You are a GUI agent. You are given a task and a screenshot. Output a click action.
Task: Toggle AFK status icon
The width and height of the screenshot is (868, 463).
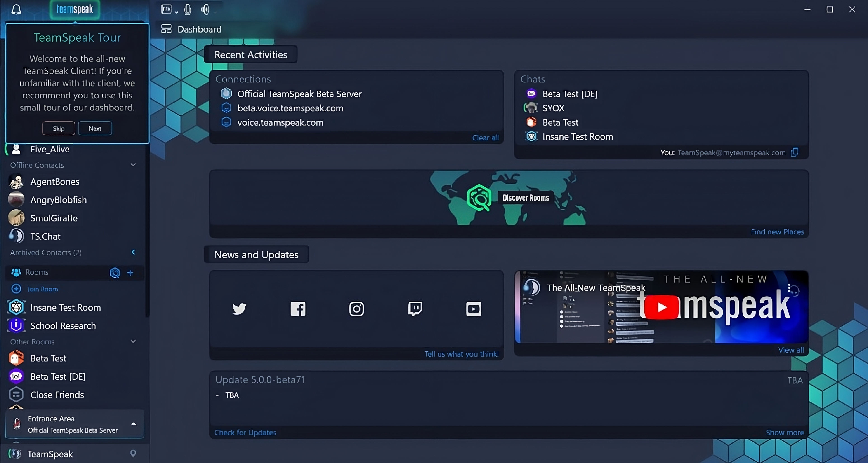pyautogui.click(x=166, y=9)
